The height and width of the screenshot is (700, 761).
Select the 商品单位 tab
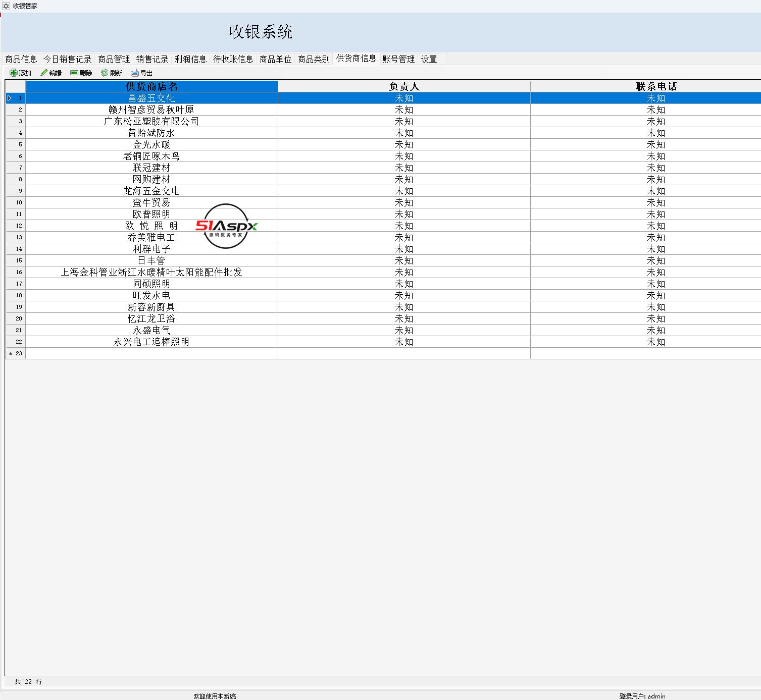(275, 59)
